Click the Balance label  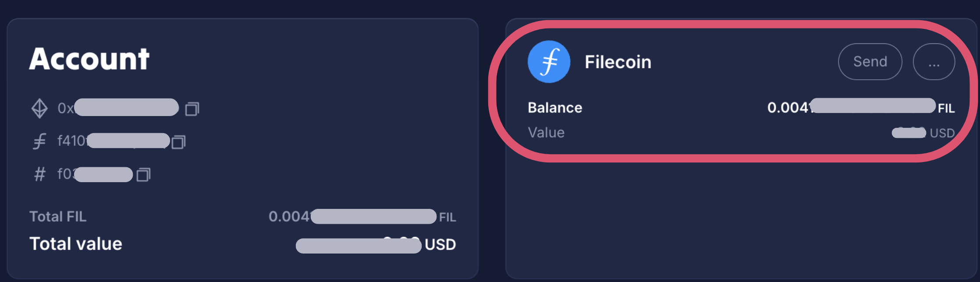[x=555, y=107]
